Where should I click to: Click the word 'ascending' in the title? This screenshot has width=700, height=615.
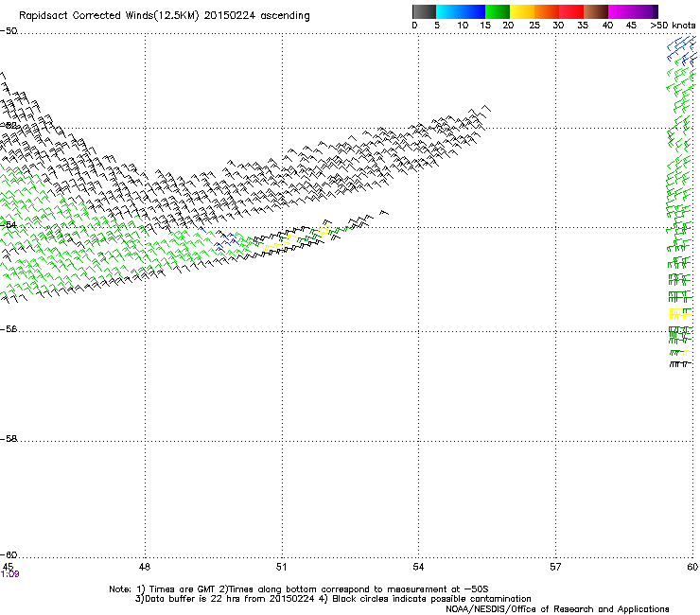click(x=285, y=16)
